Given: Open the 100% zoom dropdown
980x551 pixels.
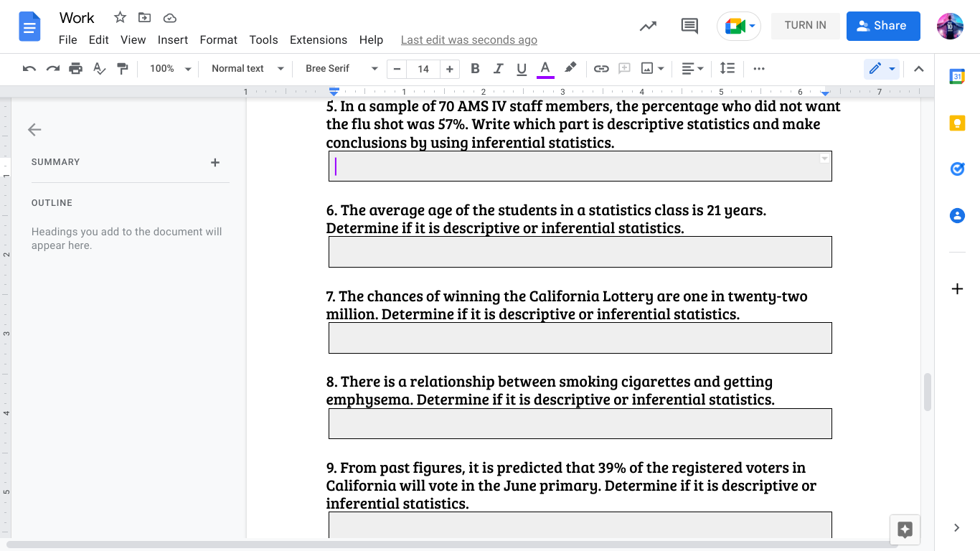Looking at the screenshot, I should 170,69.
